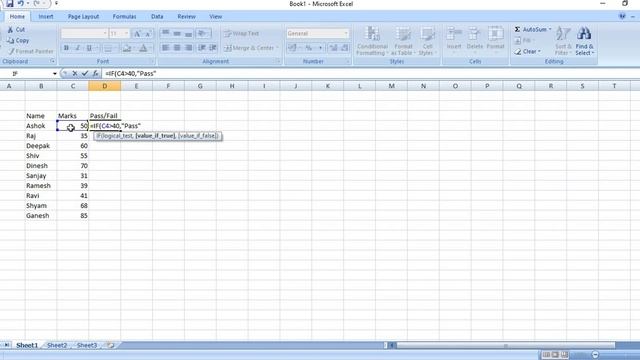Select the column D header
The image size is (640, 360).
pyautogui.click(x=104, y=86)
